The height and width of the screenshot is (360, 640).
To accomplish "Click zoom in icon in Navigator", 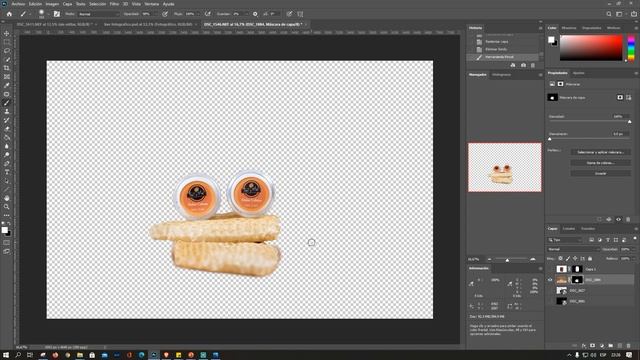I will pos(533,260).
